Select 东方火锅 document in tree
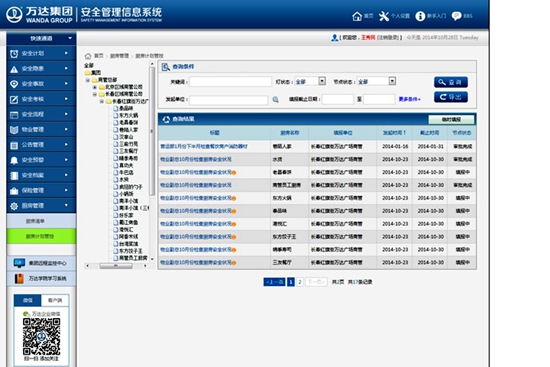Viewport: 550px width, 367px height. click(126, 115)
